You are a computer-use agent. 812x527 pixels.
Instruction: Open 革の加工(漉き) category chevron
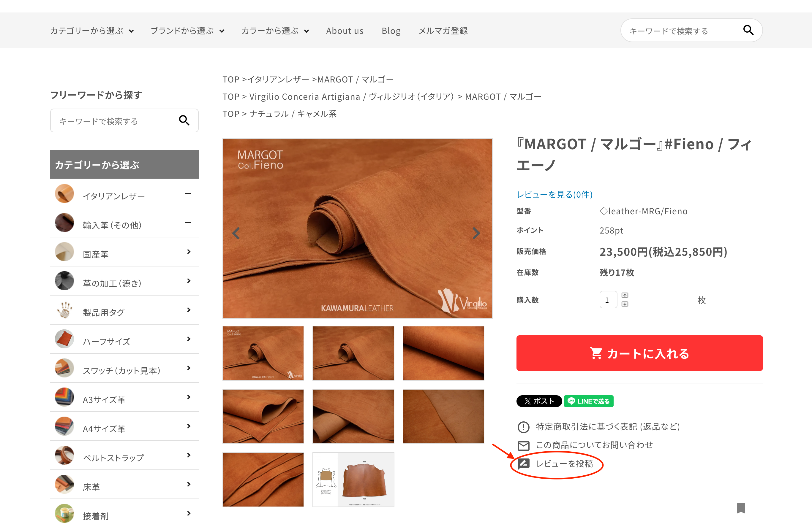[189, 281]
